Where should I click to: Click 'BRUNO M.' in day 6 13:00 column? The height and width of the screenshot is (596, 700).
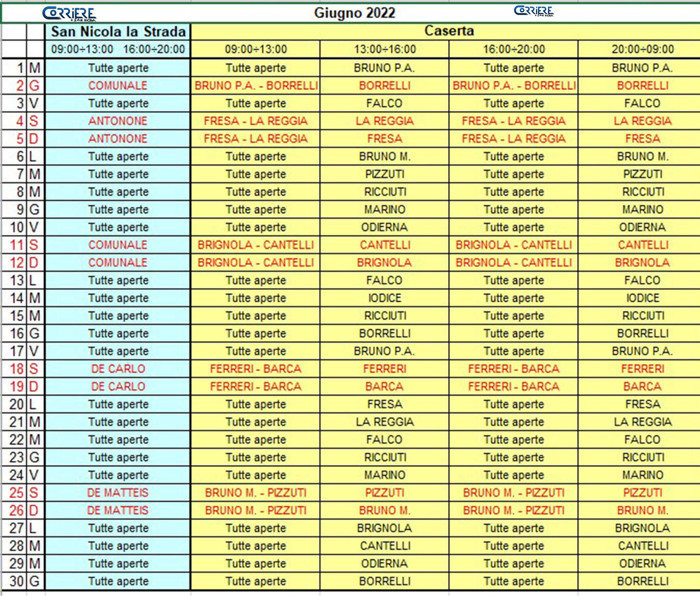coord(385,157)
